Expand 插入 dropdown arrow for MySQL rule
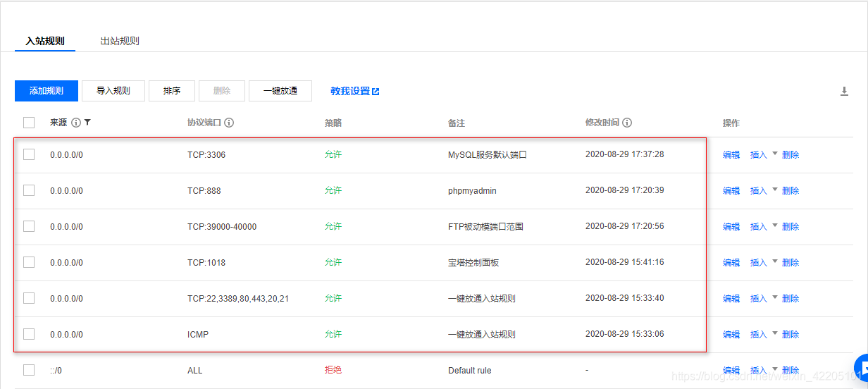This screenshot has height=389, width=868. tap(775, 154)
